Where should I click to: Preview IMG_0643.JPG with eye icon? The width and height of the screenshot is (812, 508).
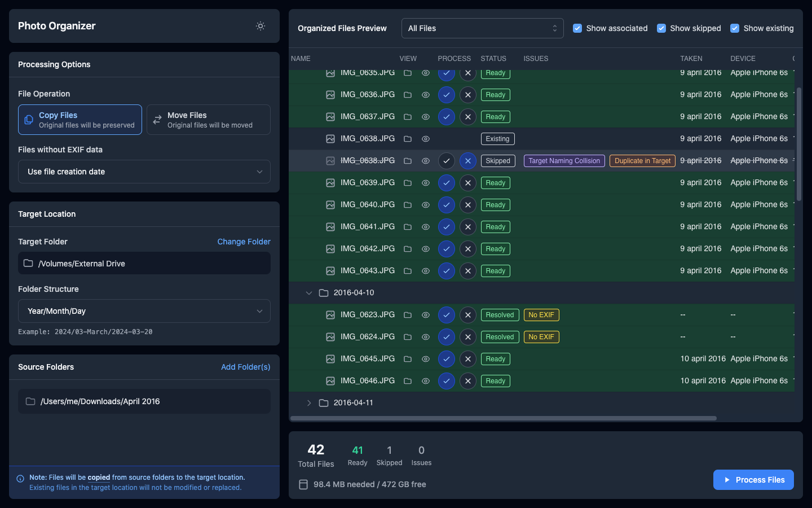point(426,271)
